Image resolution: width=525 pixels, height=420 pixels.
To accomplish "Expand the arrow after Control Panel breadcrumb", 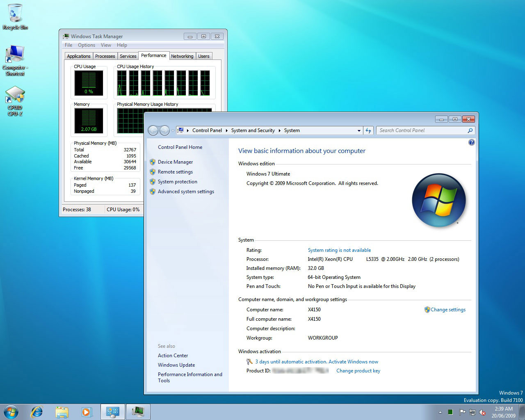I will tap(226, 130).
